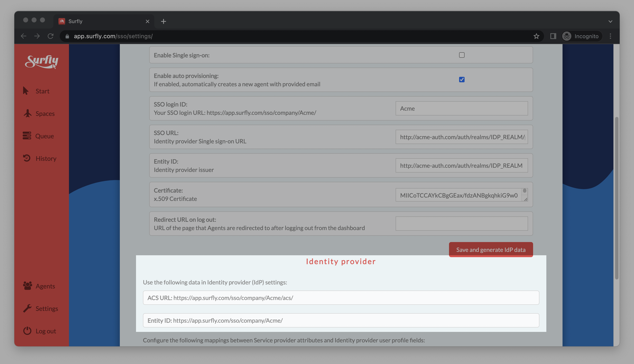Image resolution: width=634 pixels, height=364 pixels.
Task: Click the Queue stack icon
Action: tap(27, 136)
